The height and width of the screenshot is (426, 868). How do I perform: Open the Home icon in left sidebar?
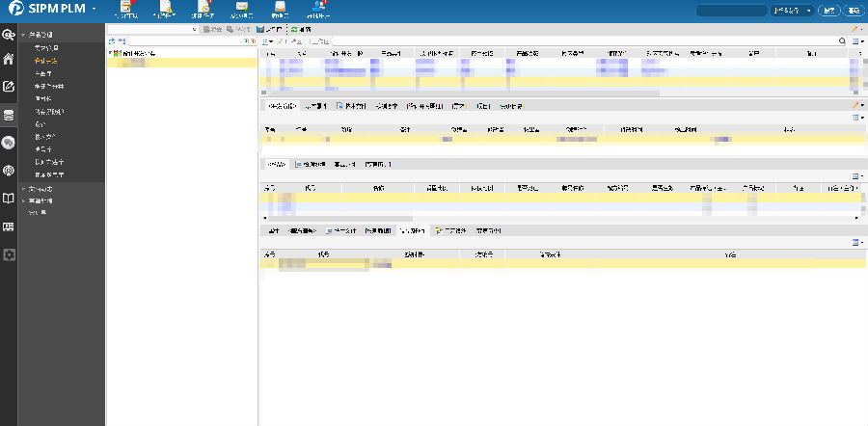click(x=9, y=59)
